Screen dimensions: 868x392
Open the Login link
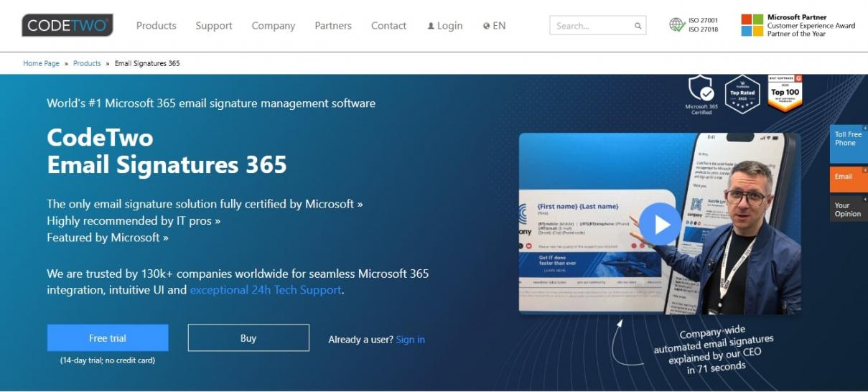pos(445,26)
